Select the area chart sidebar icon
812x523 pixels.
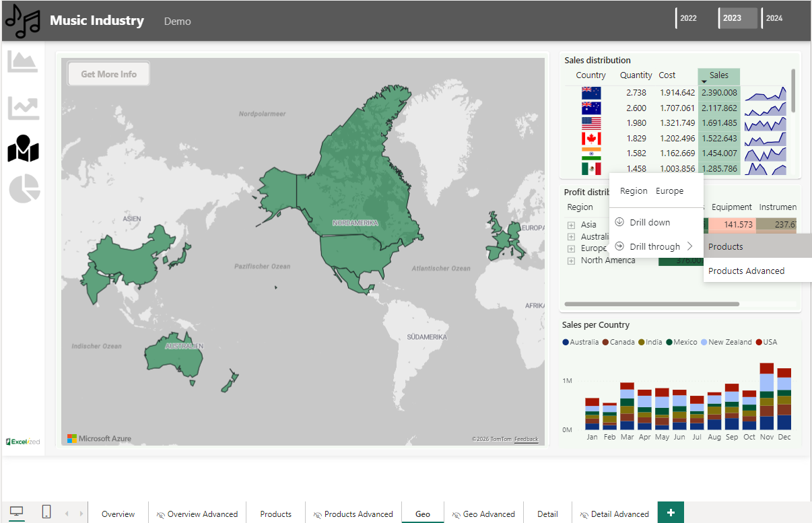coord(23,61)
